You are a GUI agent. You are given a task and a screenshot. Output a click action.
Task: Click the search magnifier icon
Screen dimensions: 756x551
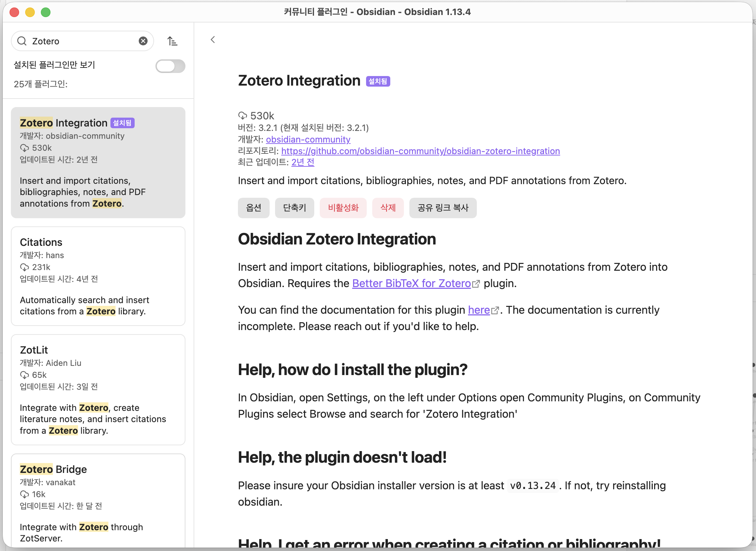click(x=22, y=41)
